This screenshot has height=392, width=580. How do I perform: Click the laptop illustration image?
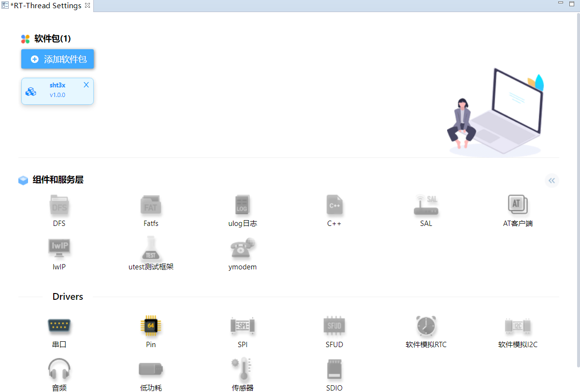(x=495, y=113)
